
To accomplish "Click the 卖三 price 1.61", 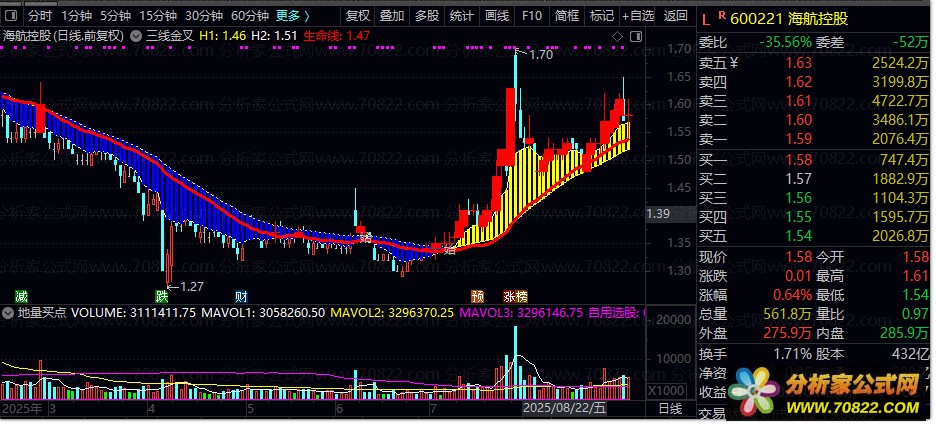I will click(x=799, y=101).
